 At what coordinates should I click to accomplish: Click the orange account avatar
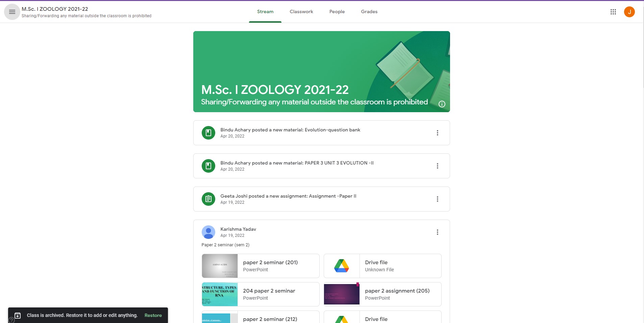629,12
